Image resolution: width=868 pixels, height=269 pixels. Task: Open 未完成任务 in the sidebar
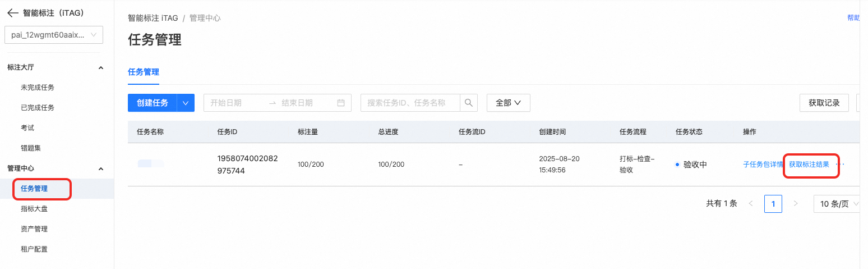[x=38, y=88]
